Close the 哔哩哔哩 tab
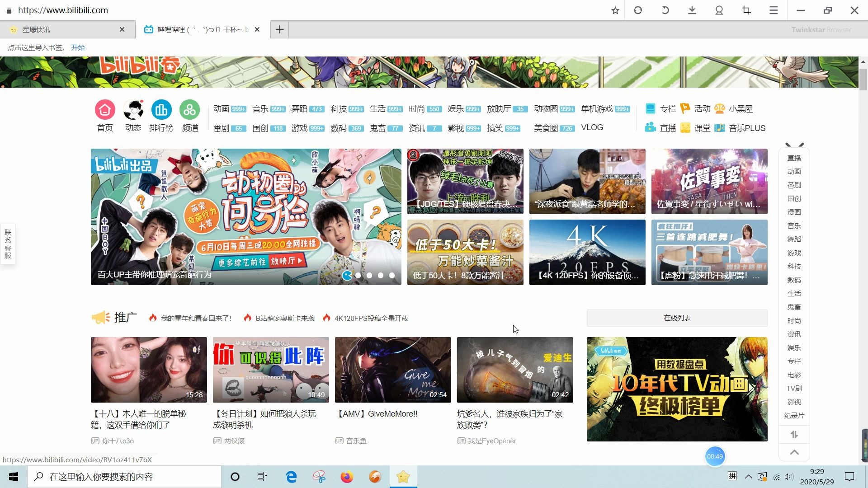The image size is (868, 488). point(257,29)
